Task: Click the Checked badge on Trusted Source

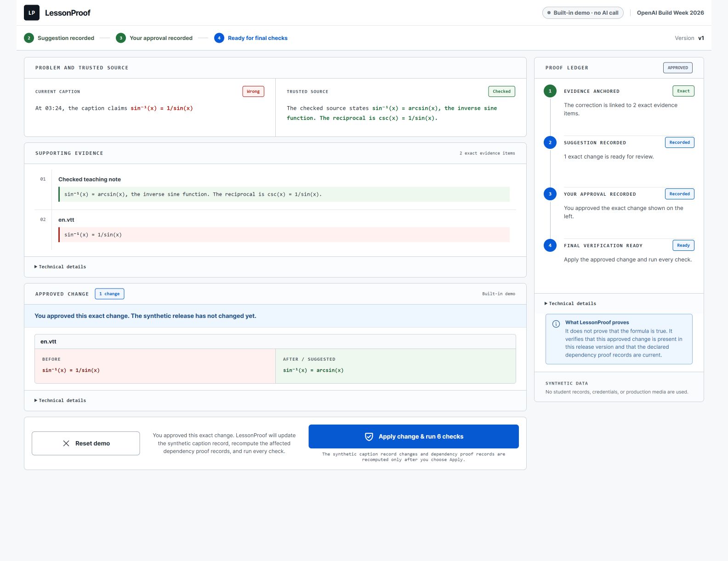Action: [x=501, y=91]
